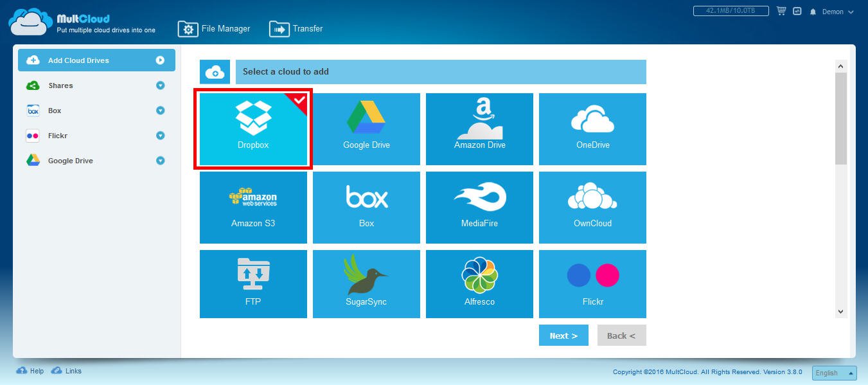Image resolution: width=868 pixels, height=385 pixels.
Task: Expand the Shares dropdown arrow
Action: pos(161,85)
